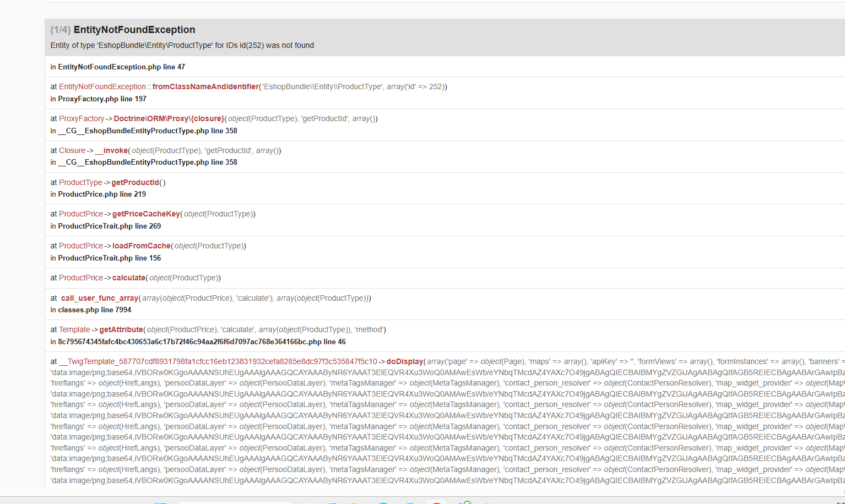Click 'EshopBundle\\Entity\\ProductType' argument in first trace row

tap(322, 86)
